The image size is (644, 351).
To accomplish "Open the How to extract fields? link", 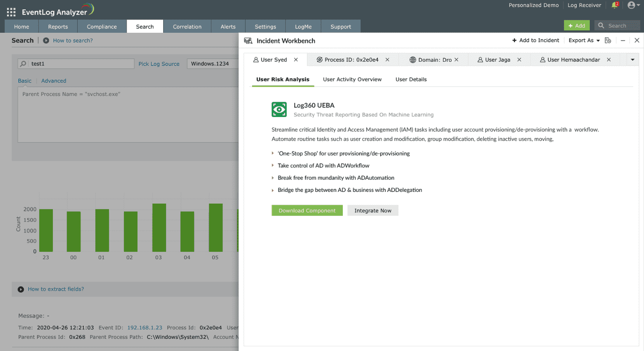I will [56, 289].
